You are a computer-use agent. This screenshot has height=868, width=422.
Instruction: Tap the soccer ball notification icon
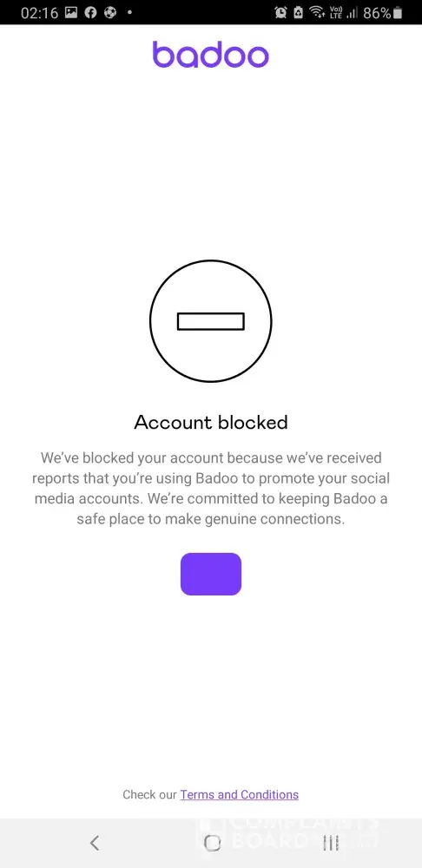(x=110, y=12)
